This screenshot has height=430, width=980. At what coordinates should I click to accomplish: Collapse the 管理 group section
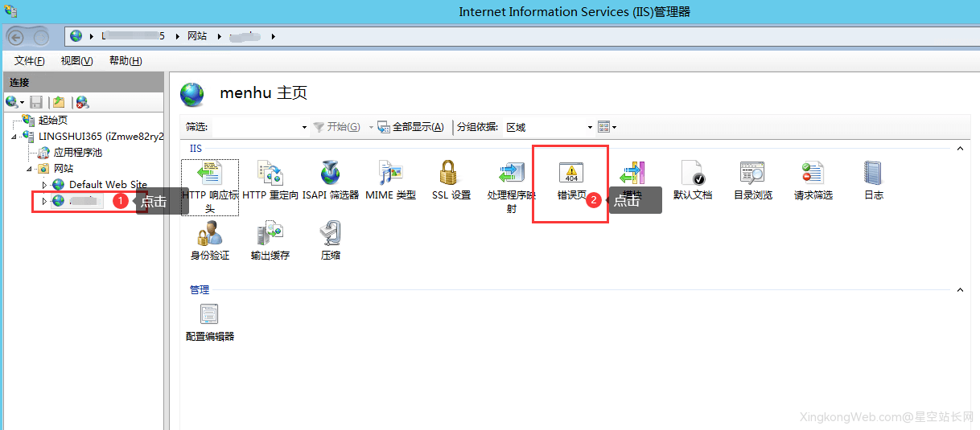[x=959, y=290]
